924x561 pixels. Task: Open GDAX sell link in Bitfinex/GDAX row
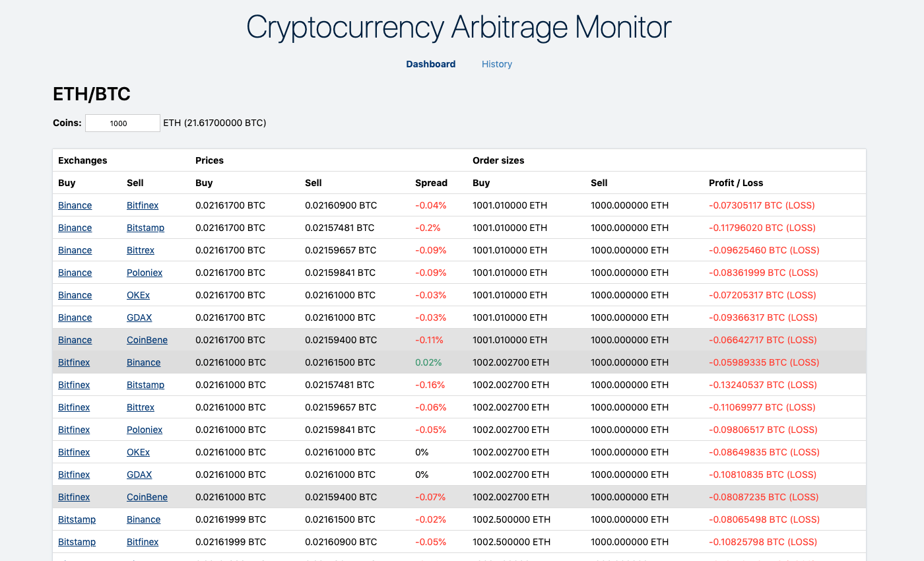click(x=139, y=475)
